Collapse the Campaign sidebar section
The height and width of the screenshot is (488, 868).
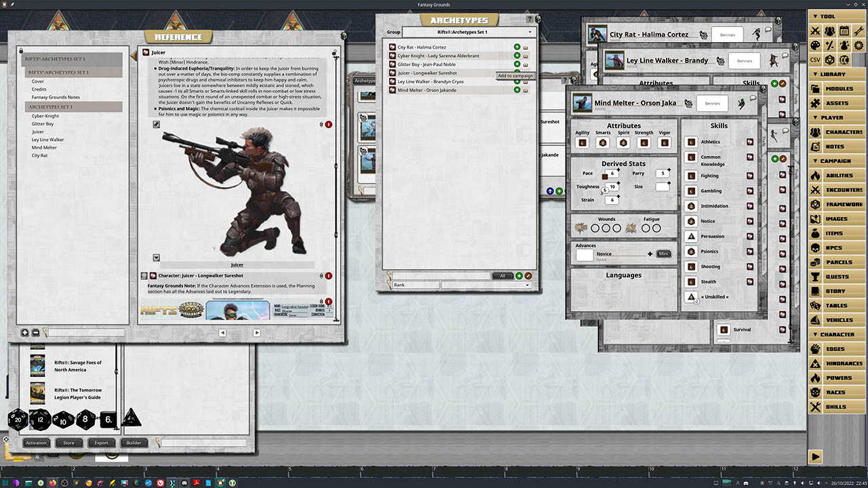(x=835, y=161)
